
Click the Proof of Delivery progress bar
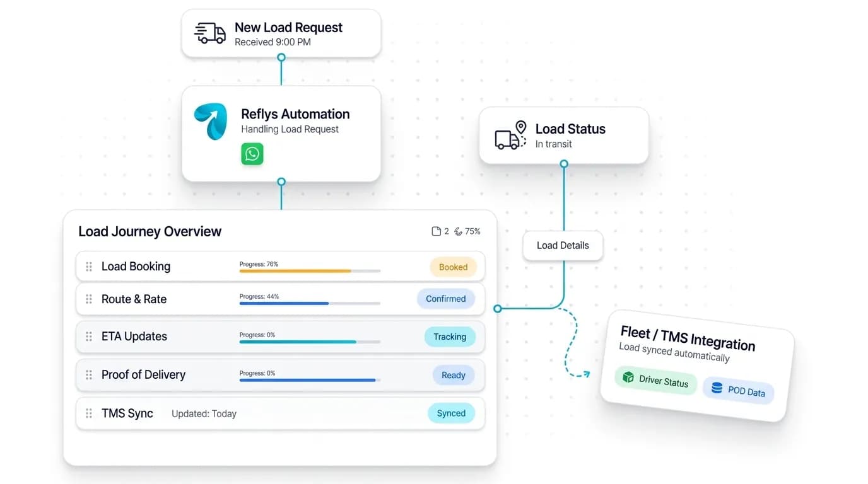[x=310, y=380]
